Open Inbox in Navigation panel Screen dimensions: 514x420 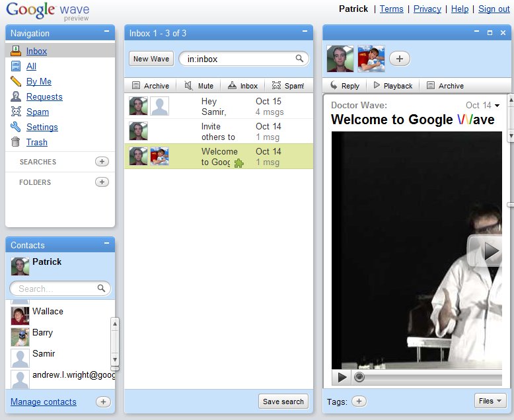(x=36, y=51)
